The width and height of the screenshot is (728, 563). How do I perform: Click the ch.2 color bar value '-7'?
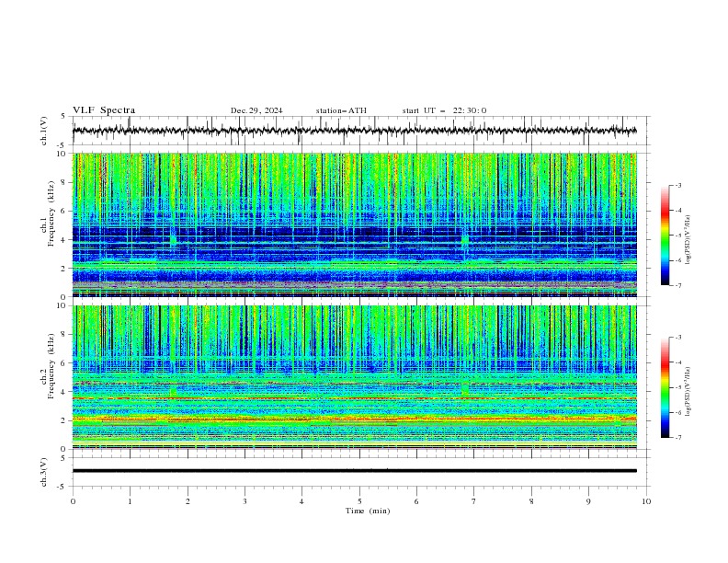(x=677, y=438)
